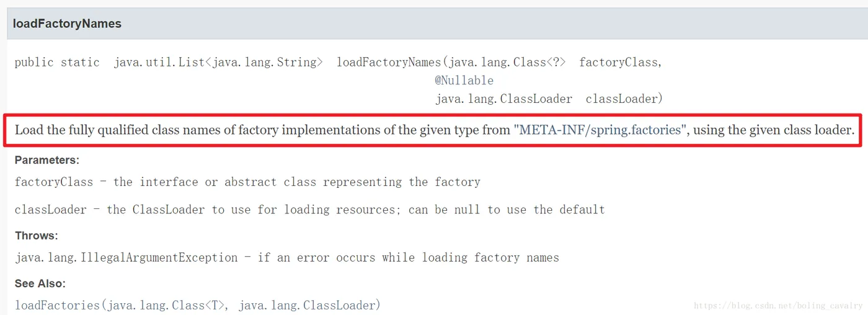This screenshot has height=315, width=868.
Task: Click the blog.csdn.net watermark URL
Action: (x=778, y=306)
